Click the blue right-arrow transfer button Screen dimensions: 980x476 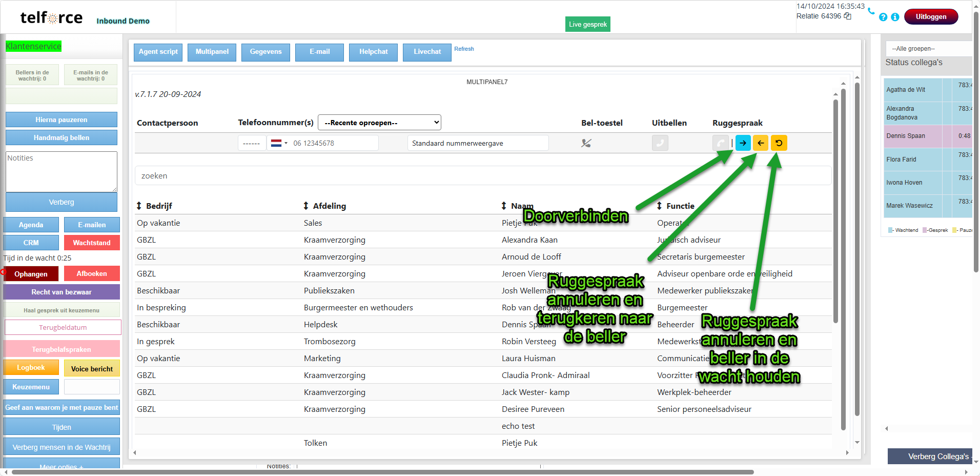[743, 143]
